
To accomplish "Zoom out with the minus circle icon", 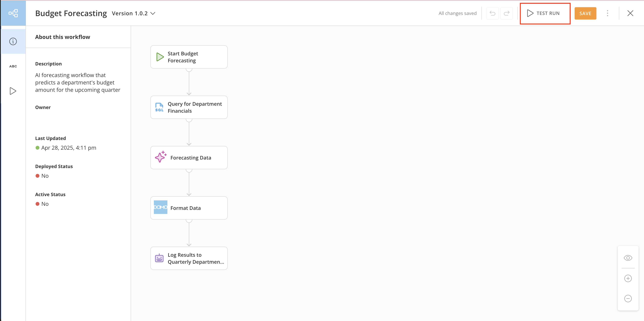I will coord(628,299).
